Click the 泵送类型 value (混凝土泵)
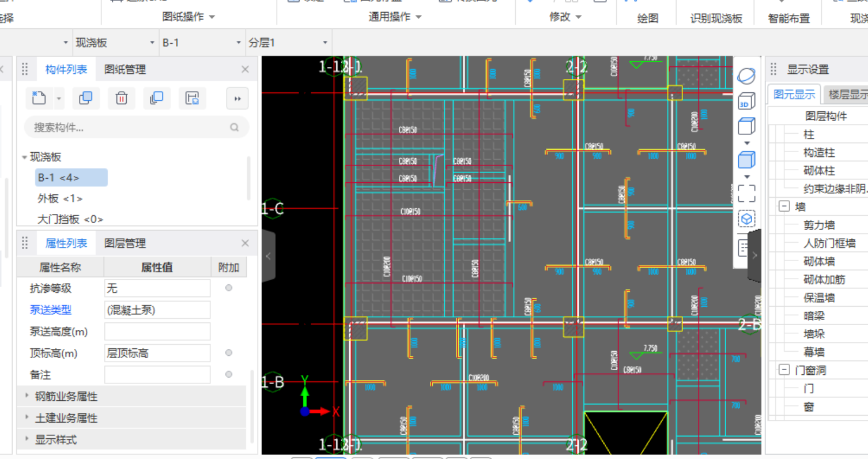This screenshot has height=459, width=868. point(157,310)
